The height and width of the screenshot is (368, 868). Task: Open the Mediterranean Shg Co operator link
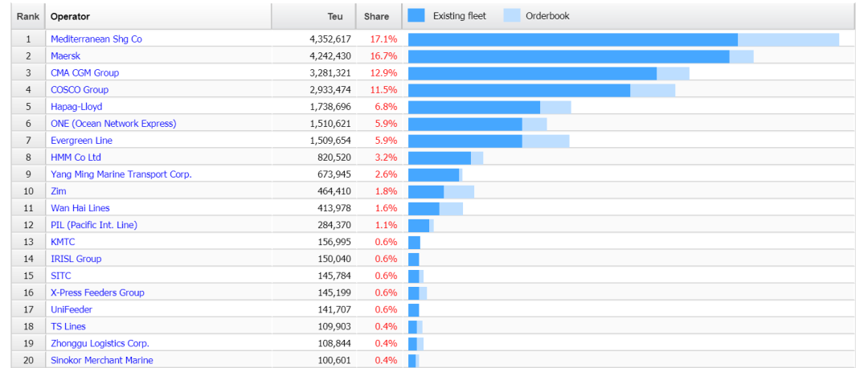96,39
